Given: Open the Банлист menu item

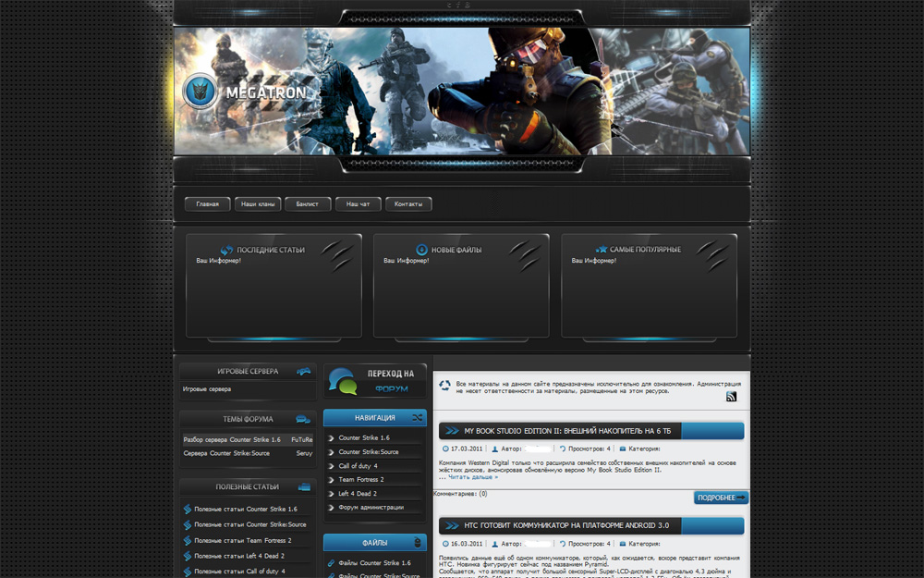Looking at the screenshot, I should click(x=308, y=204).
